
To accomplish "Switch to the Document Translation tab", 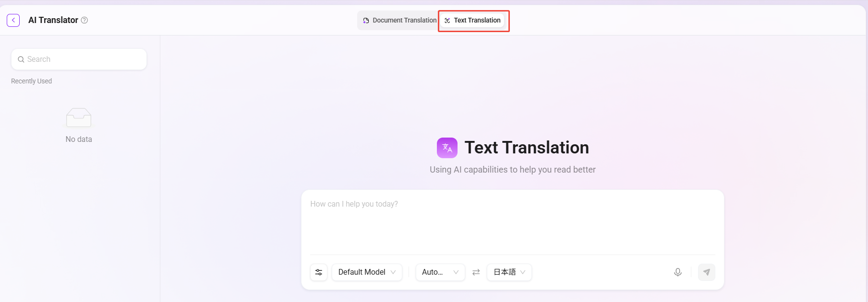I will click(x=399, y=20).
